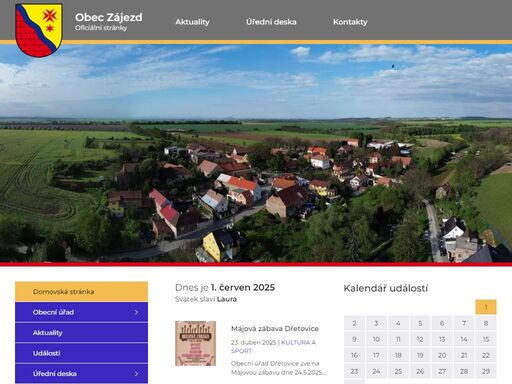
Task: Select day 12 in the events calendar
Action: click(x=420, y=339)
